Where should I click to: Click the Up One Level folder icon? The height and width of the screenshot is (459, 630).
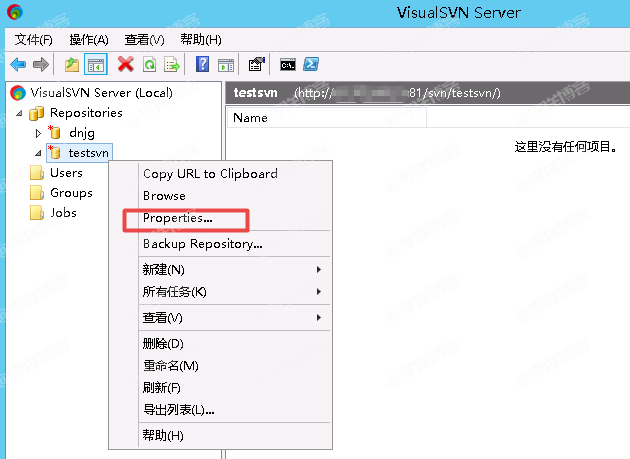(71, 65)
